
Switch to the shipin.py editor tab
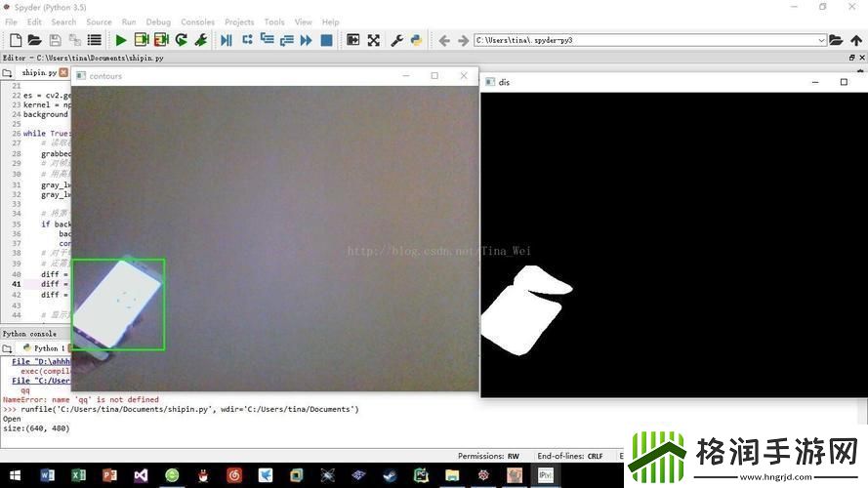37,73
